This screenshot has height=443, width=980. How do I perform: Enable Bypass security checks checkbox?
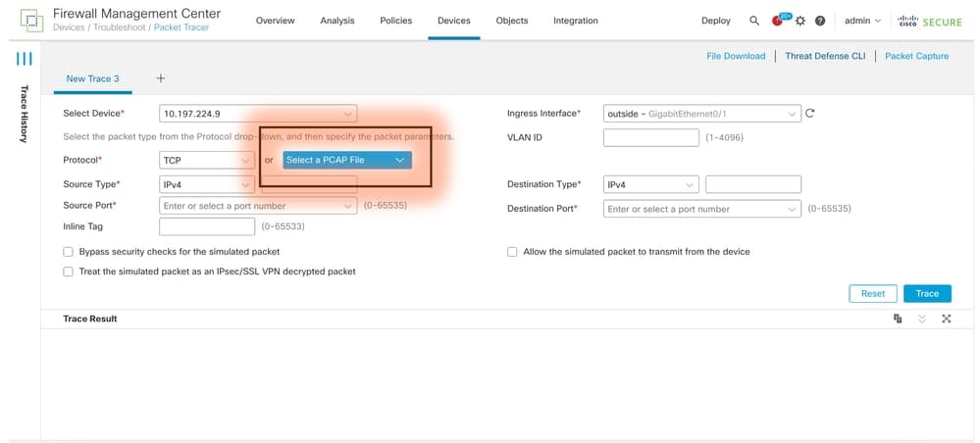[x=68, y=252]
